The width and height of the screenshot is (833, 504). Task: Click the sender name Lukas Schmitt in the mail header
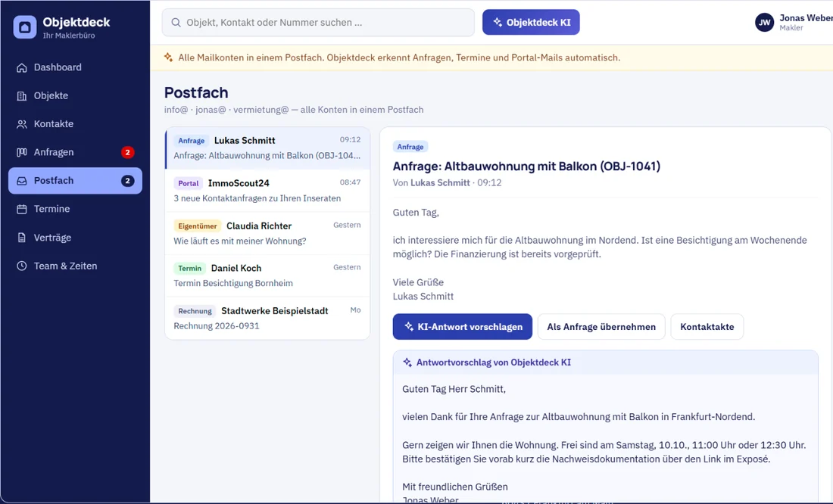click(x=440, y=182)
